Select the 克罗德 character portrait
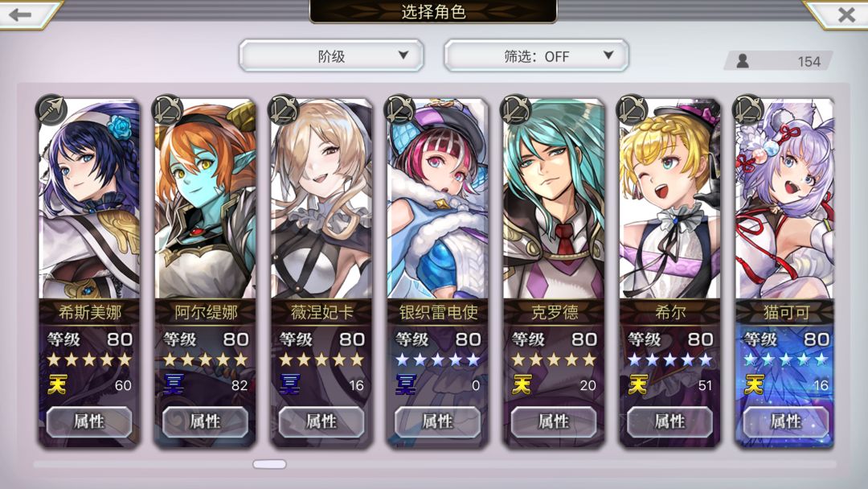The height and width of the screenshot is (489, 868). [554, 199]
